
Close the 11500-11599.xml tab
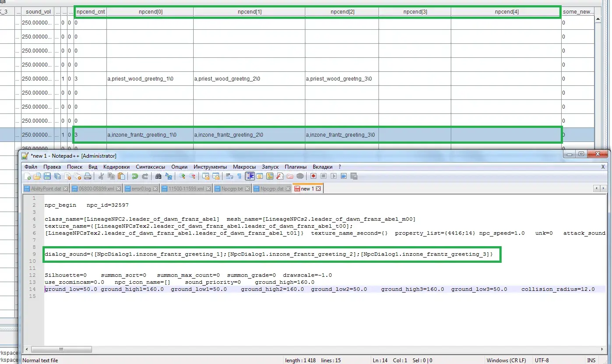[x=208, y=189]
